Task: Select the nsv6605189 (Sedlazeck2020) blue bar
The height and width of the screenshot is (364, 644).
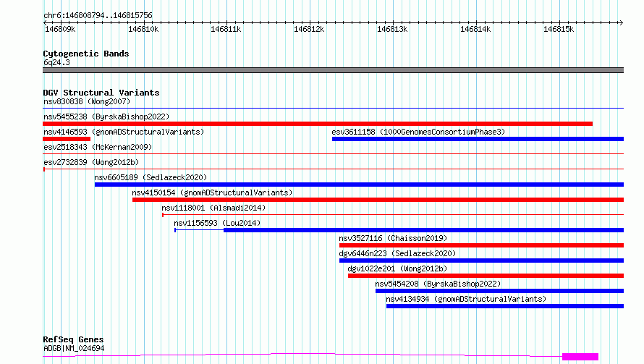Action: tap(359, 185)
